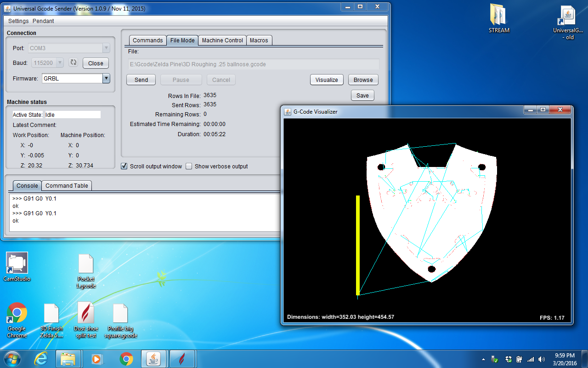Open the Windows Start menu

click(12, 359)
